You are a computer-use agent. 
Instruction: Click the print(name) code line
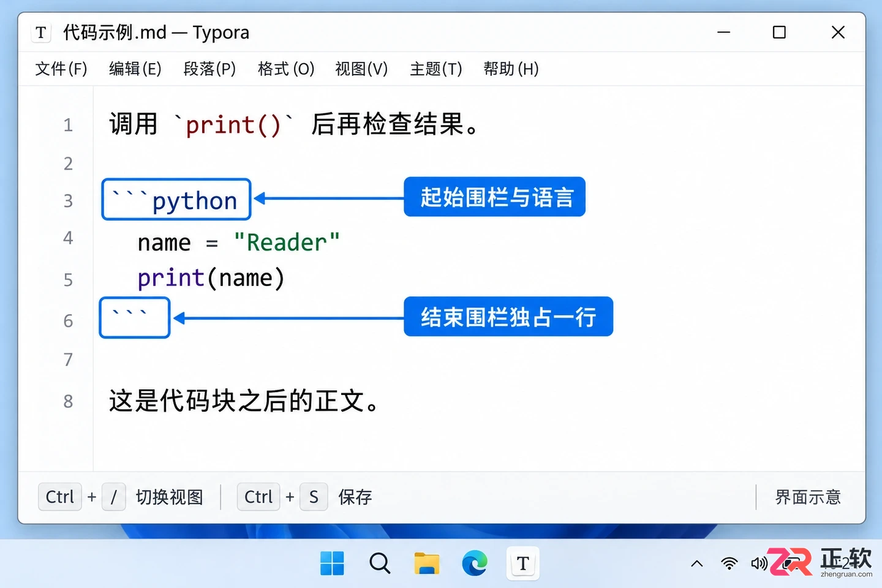(211, 278)
